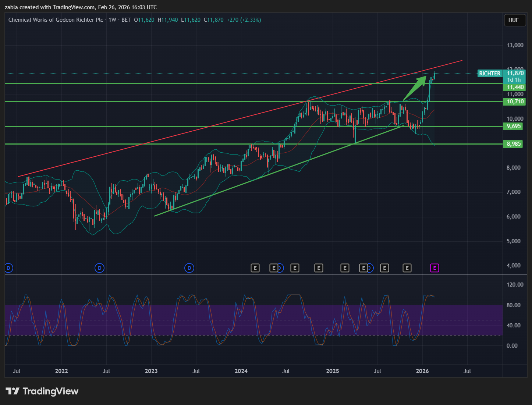Click the RICHTER symbol label
The image size is (532, 405).
(x=489, y=74)
